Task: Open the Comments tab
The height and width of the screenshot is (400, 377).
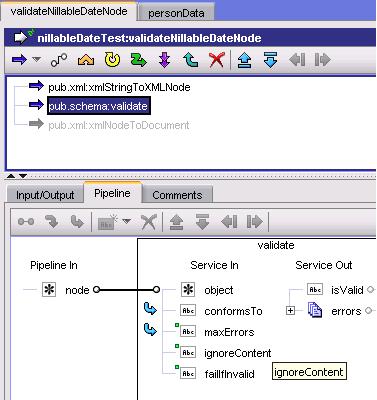Action: (x=177, y=195)
